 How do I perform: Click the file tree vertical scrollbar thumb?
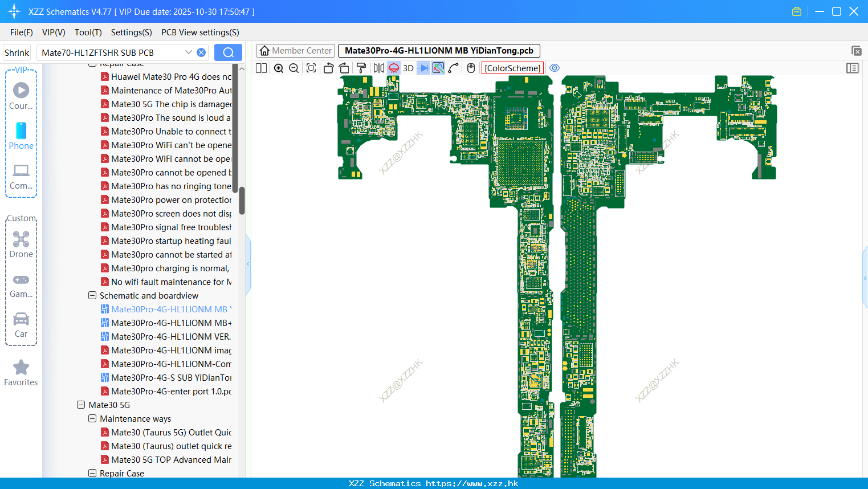click(x=242, y=201)
